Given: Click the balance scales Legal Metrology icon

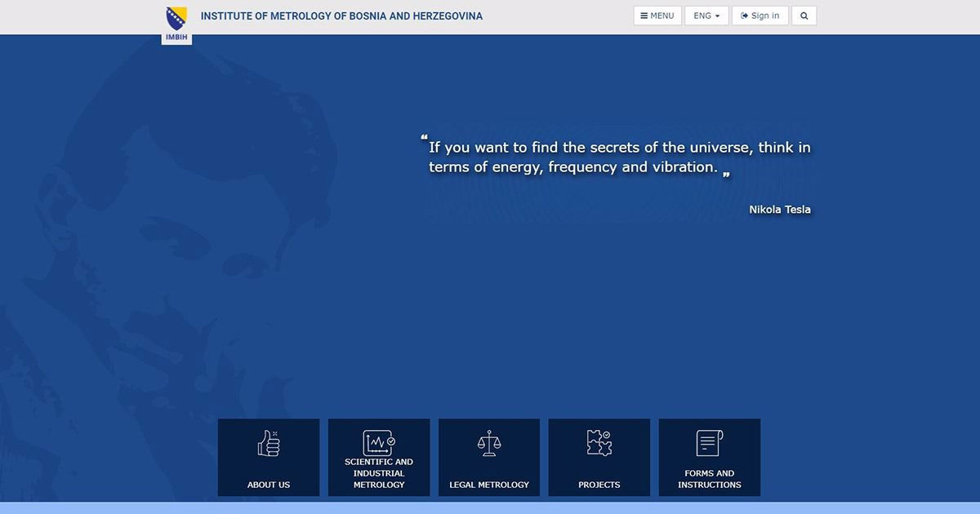Looking at the screenshot, I should [489, 443].
